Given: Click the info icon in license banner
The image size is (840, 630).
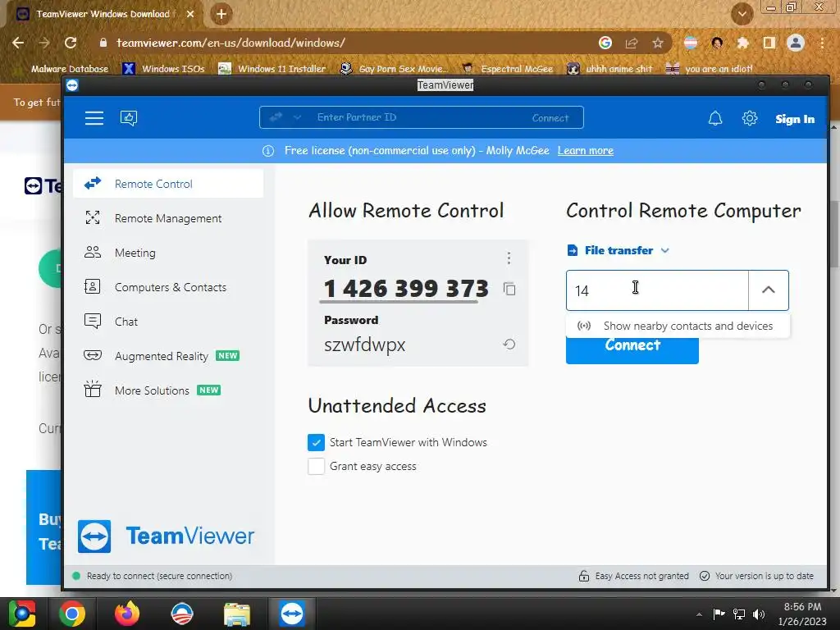Looking at the screenshot, I should pos(268,151).
